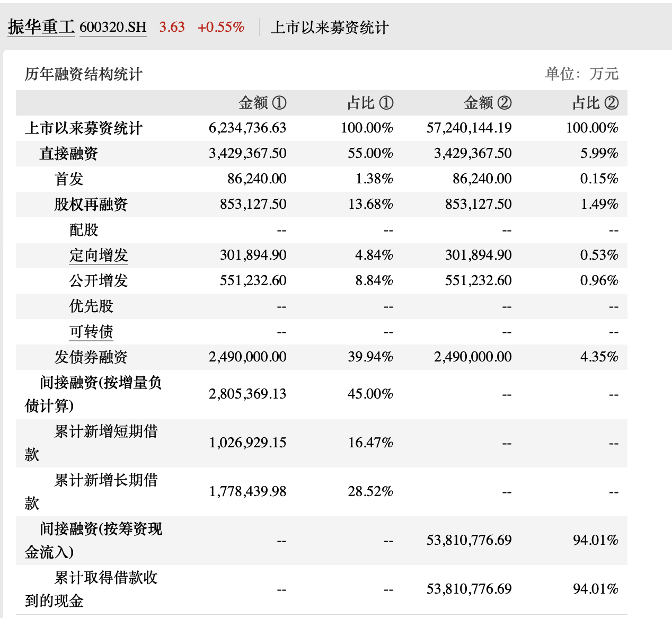The image size is (672, 618).
Task: Select the total amount 57,240,144.19
Action: [x=469, y=128]
